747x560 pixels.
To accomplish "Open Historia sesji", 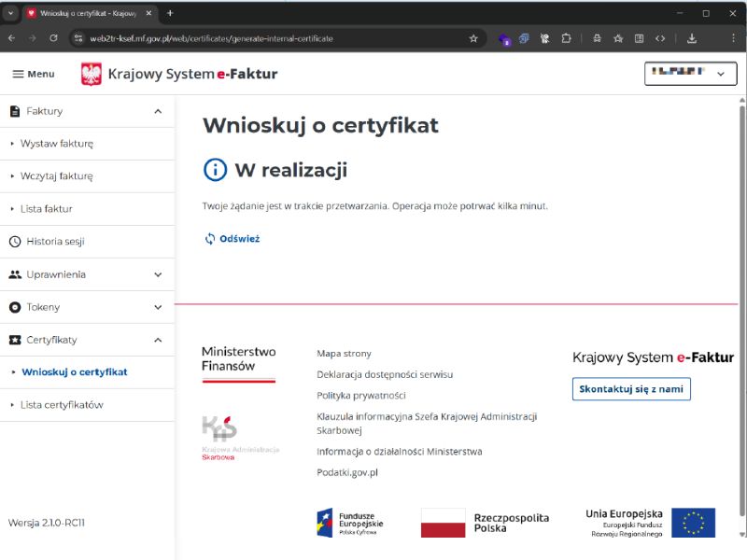I will tap(55, 242).
